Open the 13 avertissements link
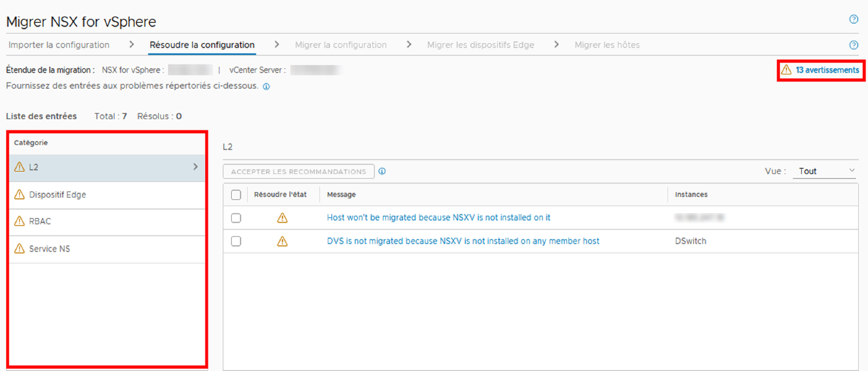The width and height of the screenshot is (868, 371). click(827, 70)
